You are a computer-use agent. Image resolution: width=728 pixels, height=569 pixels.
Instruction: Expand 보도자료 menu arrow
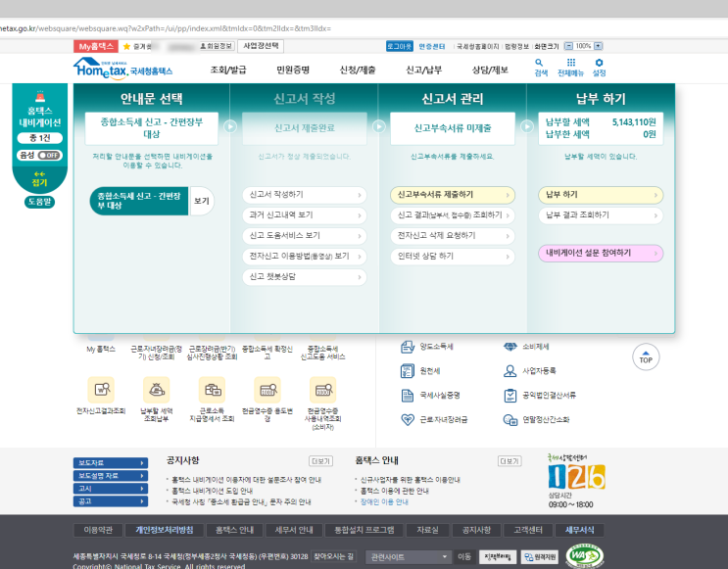tap(142, 463)
